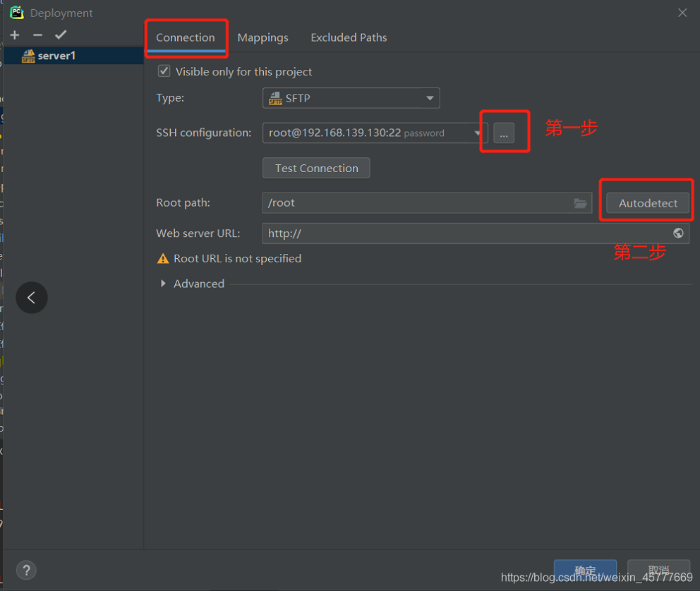Click the Root URL not specified warning icon
Viewport: 700px width, 591px height.
[x=163, y=259]
